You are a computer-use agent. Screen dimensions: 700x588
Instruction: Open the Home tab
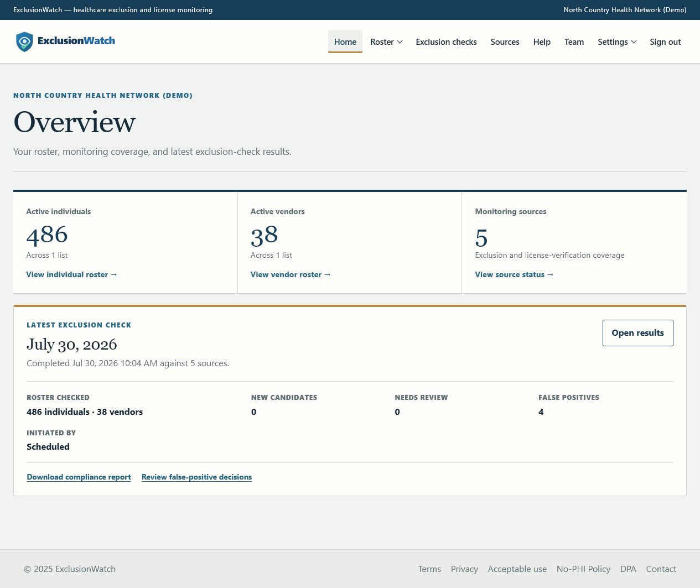pos(345,42)
